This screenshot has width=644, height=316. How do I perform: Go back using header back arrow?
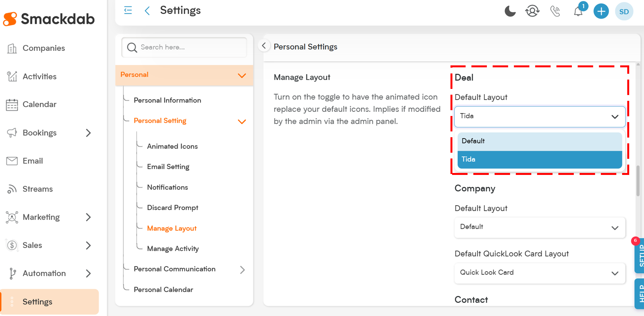coord(147,11)
